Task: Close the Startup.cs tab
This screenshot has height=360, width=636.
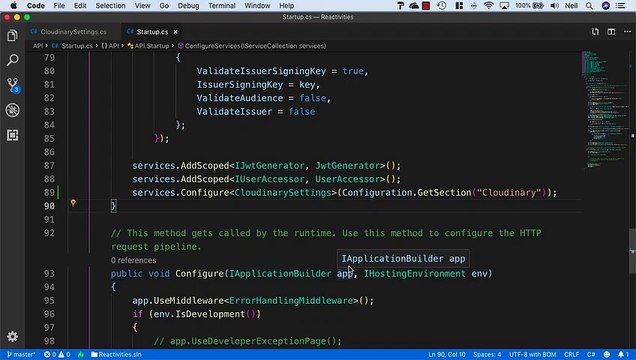Action: (176, 32)
